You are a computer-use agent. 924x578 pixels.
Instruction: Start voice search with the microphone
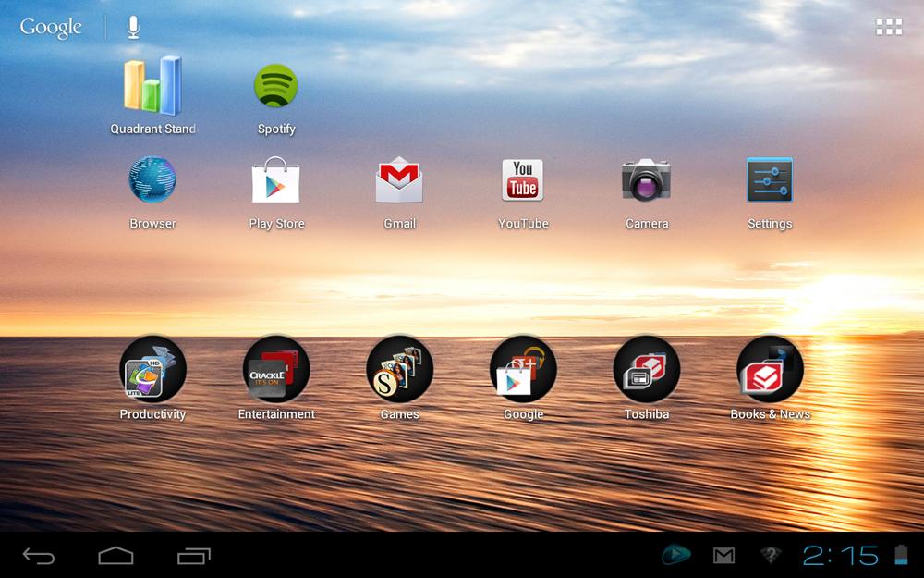[134, 27]
